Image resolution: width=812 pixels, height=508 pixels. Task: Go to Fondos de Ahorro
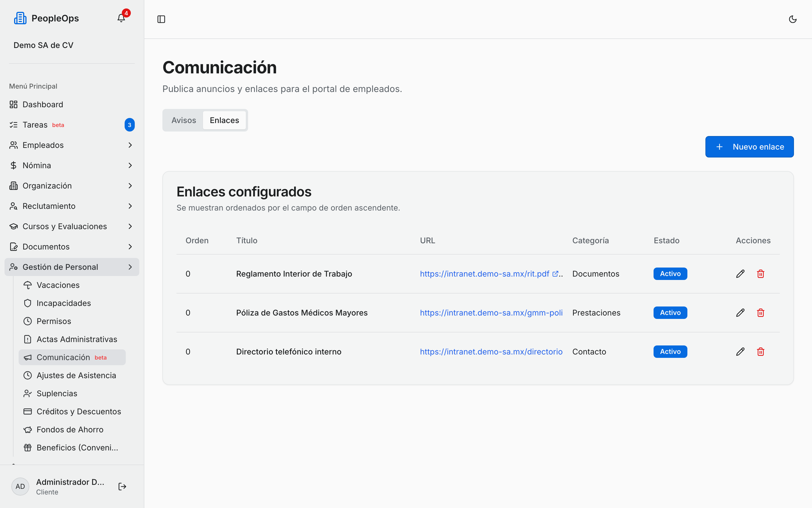[72, 430]
